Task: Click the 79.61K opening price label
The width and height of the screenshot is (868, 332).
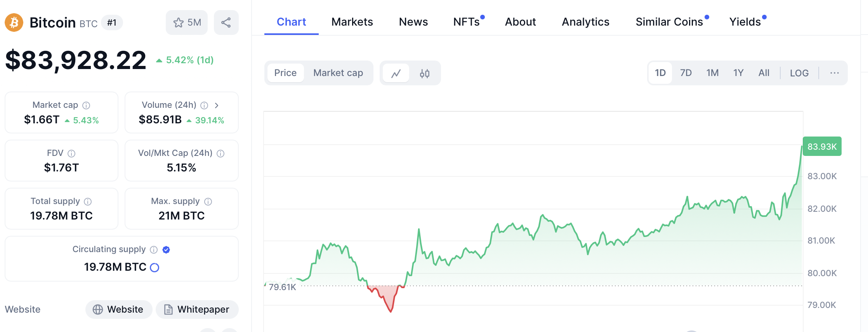Action: tap(282, 287)
